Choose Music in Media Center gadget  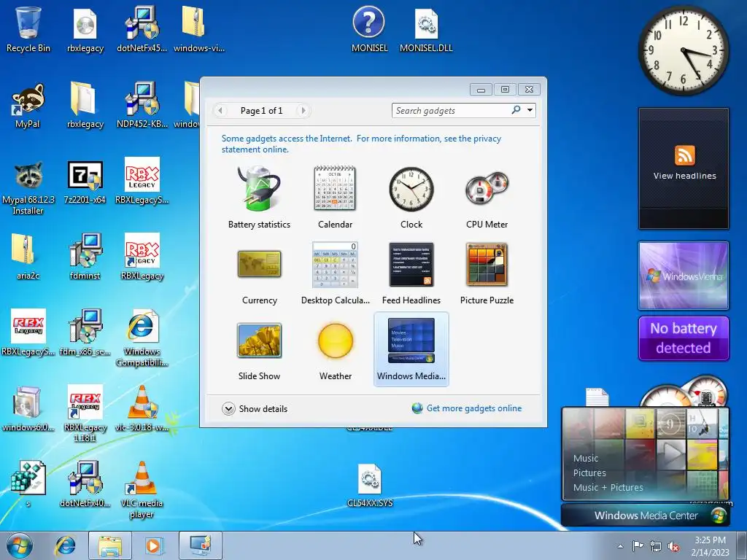(x=586, y=458)
